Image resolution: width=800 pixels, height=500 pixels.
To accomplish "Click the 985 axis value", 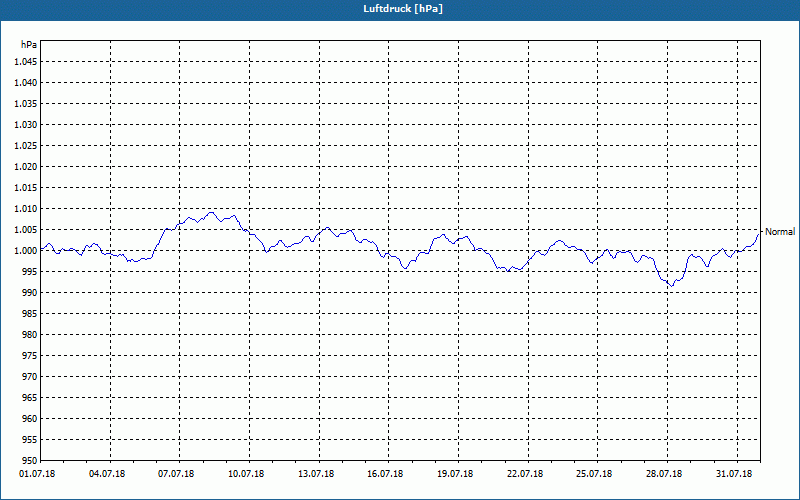I will (31, 314).
